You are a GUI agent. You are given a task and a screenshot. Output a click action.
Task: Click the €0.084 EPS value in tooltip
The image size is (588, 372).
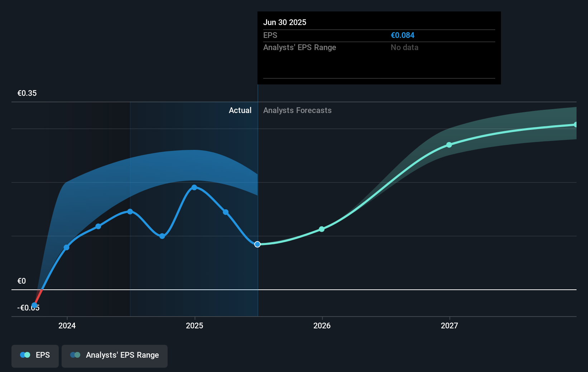click(x=403, y=35)
